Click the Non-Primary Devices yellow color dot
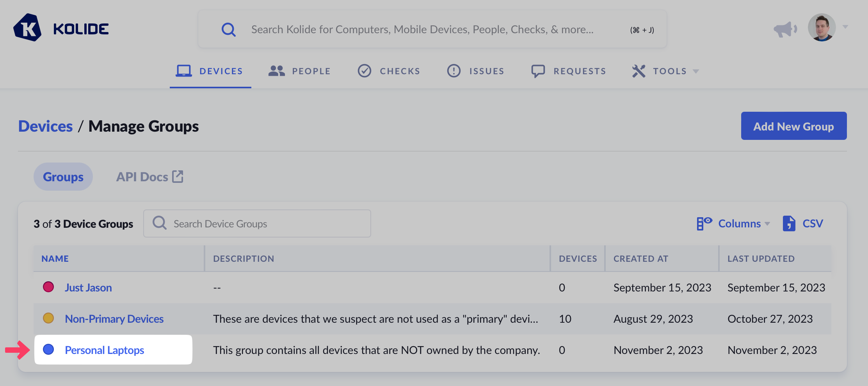The height and width of the screenshot is (386, 868). 48,318
